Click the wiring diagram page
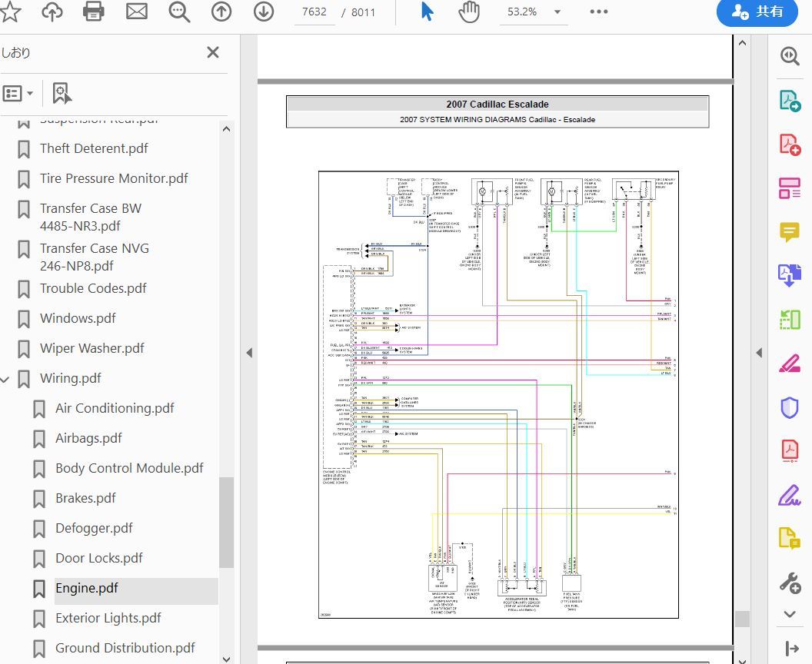 498,394
